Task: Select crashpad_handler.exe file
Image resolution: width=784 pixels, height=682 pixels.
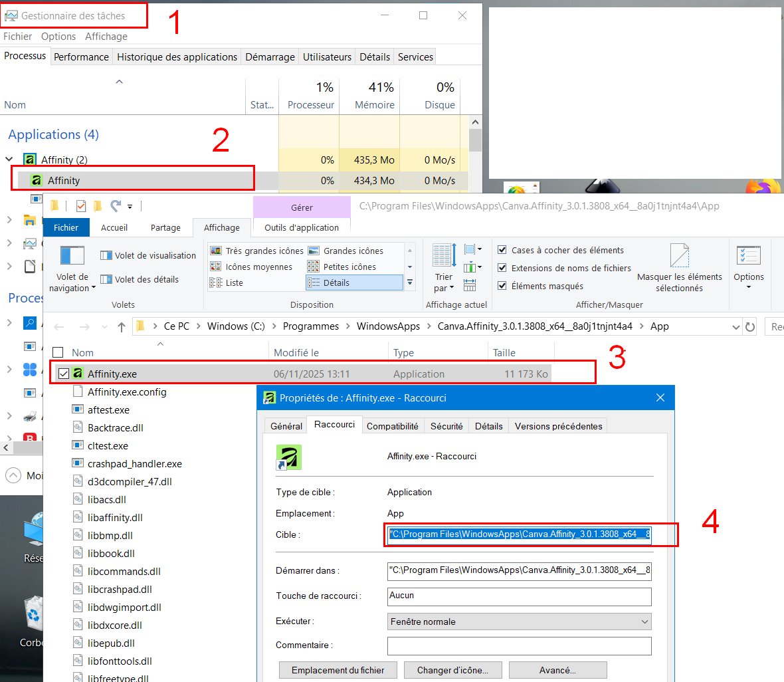Action: (x=134, y=464)
